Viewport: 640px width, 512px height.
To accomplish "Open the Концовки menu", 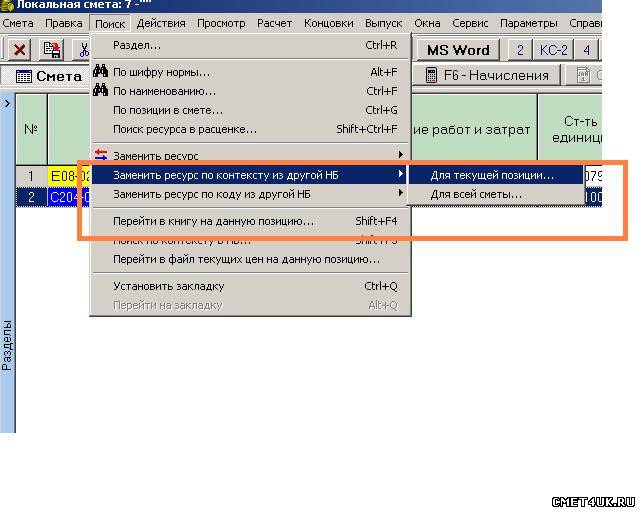I will 329,24.
